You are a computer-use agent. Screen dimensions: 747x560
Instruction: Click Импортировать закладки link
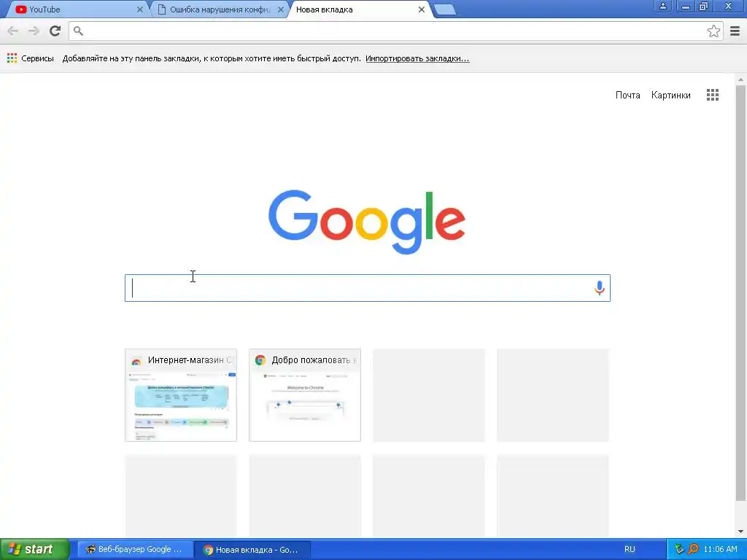417,58
